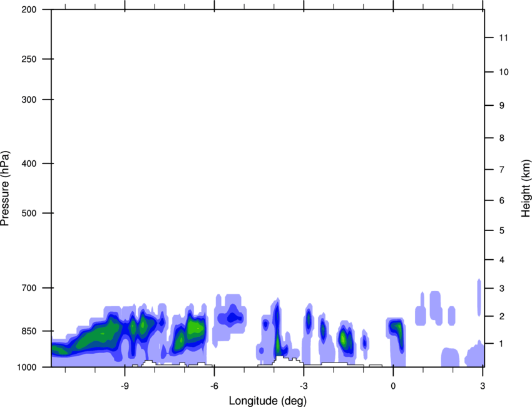Click the 0 longitude tick label
Image resolution: width=532 pixels, height=407 pixels.
click(x=393, y=386)
